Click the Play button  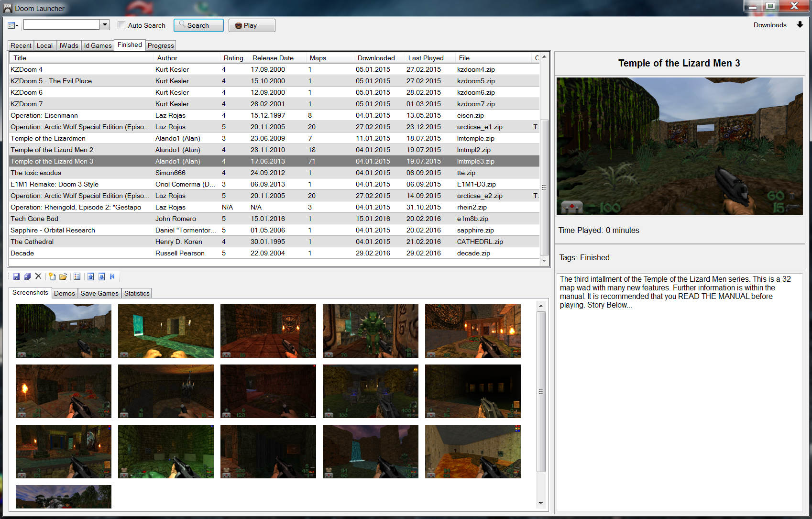[252, 25]
